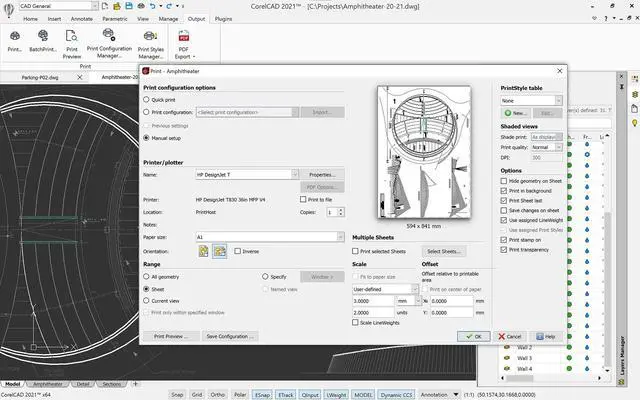The height and width of the screenshot is (400, 640).
Task: Open the scale units mm dropdown
Action: click(x=418, y=301)
